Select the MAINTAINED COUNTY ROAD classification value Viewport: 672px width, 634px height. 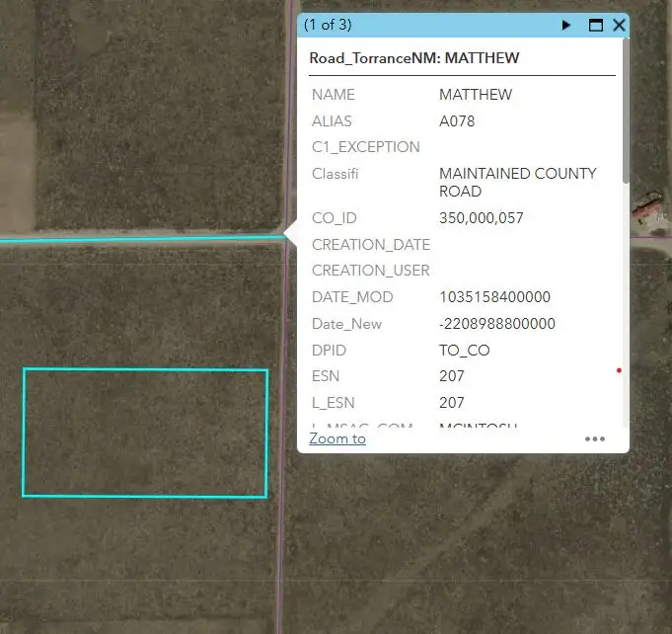517,182
